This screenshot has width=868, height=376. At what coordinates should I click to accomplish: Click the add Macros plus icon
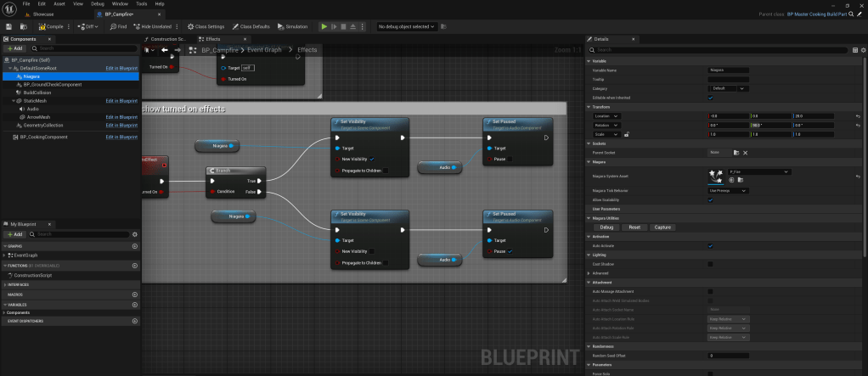tap(135, 295)
